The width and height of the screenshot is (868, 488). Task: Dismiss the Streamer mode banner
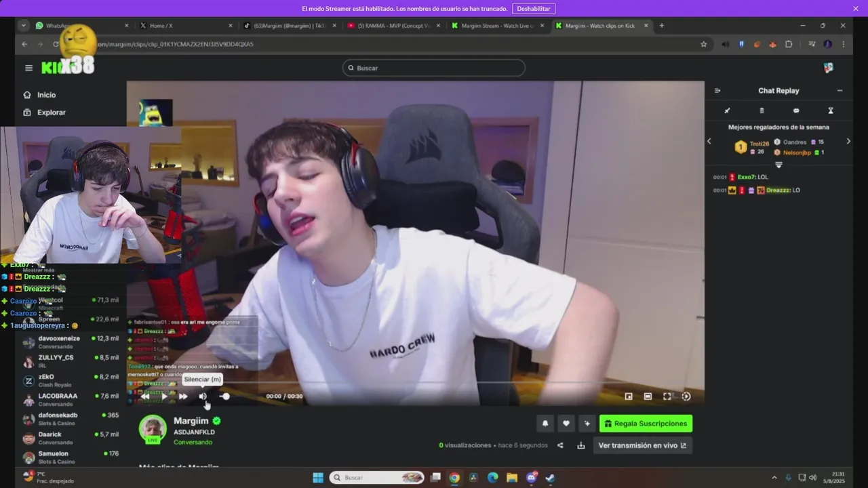[x=856, y=9]
